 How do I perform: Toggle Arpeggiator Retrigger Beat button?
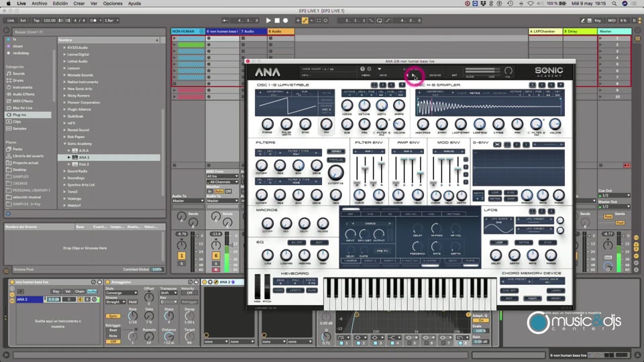[x=113, y=330]
